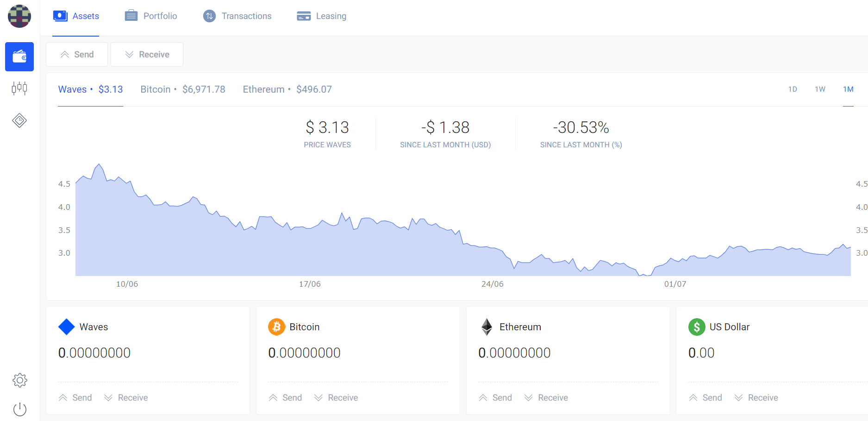Select the 1D chart time range
868x421 pixels.
point(793,89)
